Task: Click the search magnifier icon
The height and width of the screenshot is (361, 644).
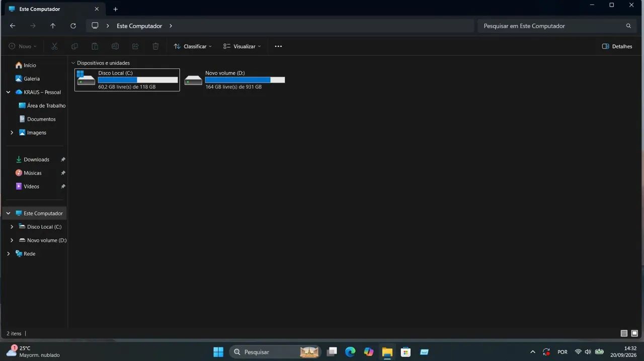Action: click(x=628, y=26)
